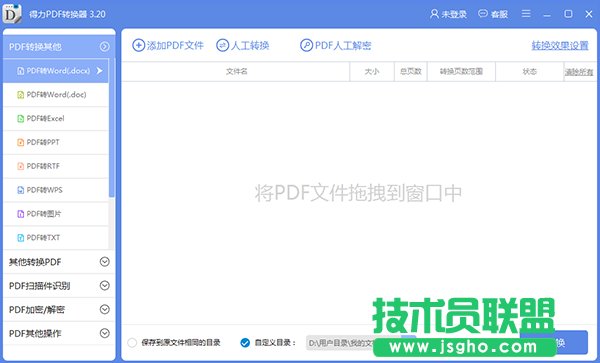Image resolution: width=600 pixels, height=363 pixels.
Task: Click PDF人工解密 button text
Action: (x=343, y=46)
